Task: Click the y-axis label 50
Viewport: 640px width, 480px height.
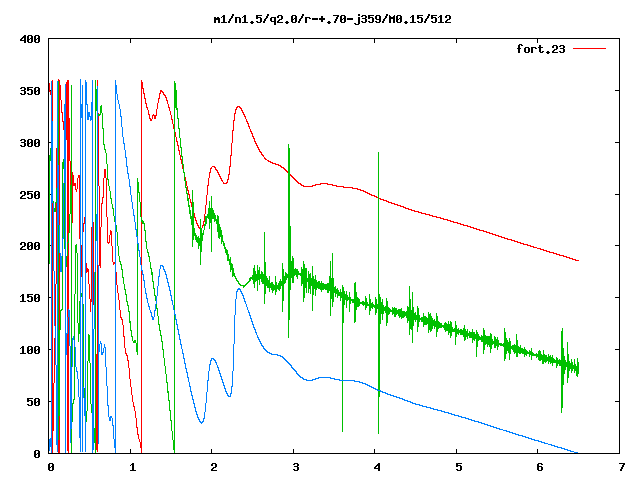Action: tap(33, 402)
